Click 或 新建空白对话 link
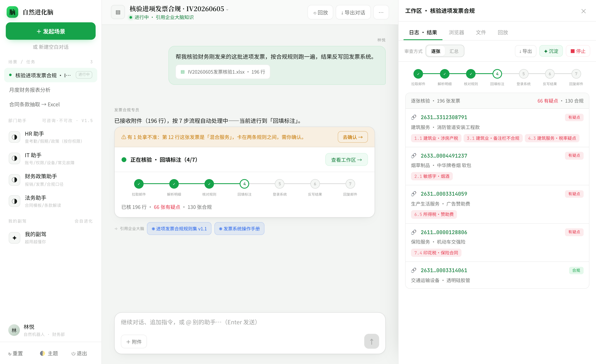The width and height of the screenshot is (596, 364). point(50,47)
